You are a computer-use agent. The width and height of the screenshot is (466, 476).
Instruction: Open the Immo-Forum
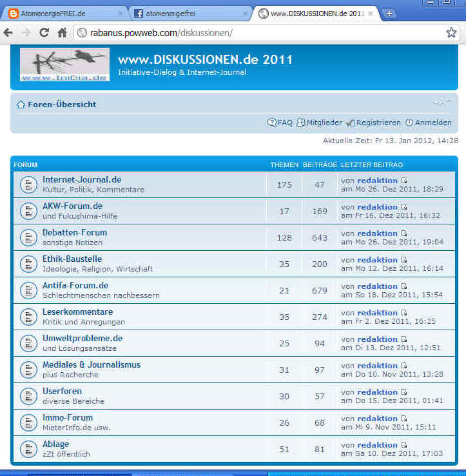point(68,417)
